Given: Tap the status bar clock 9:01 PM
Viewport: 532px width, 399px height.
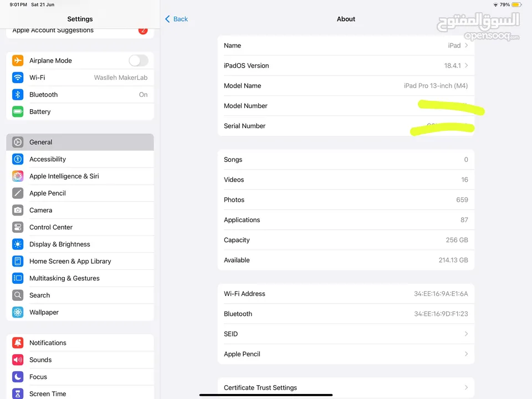Looking at the screenshot, I should [18, 4].
